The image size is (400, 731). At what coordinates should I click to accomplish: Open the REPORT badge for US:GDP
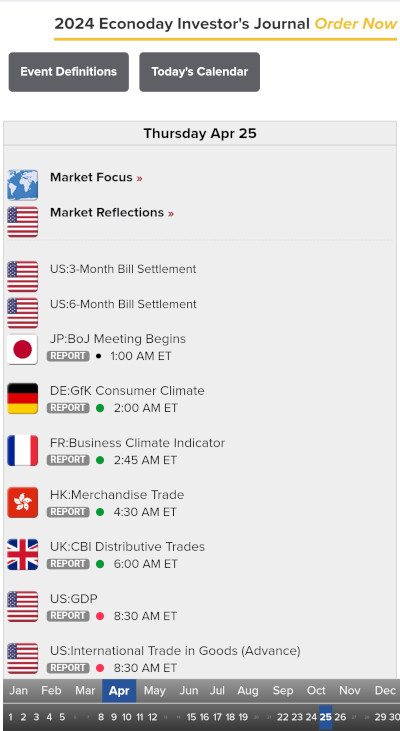click(x=68, y=616)
